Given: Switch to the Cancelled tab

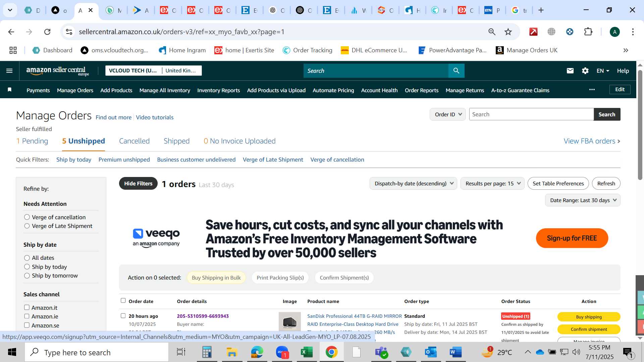Looking at the screenshot, I should (x=134, y=141).
